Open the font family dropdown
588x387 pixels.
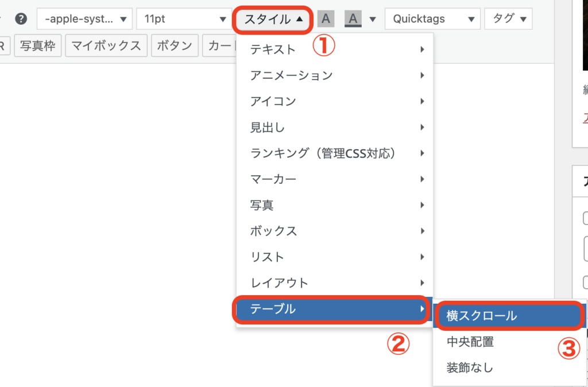(85, 19)
